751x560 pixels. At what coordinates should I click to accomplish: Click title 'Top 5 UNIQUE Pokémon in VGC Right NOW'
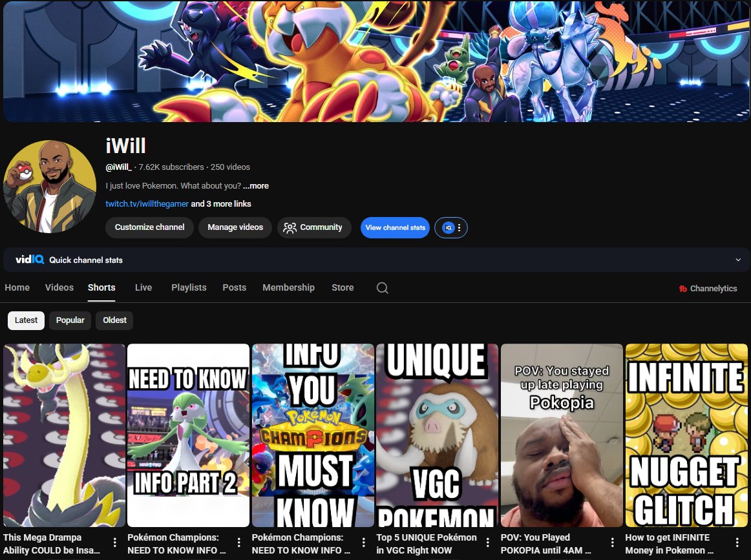coord(427,544)
